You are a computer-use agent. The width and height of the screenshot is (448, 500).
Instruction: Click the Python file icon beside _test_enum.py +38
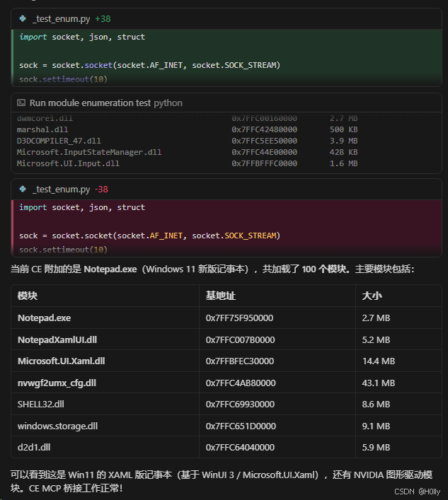23,18
